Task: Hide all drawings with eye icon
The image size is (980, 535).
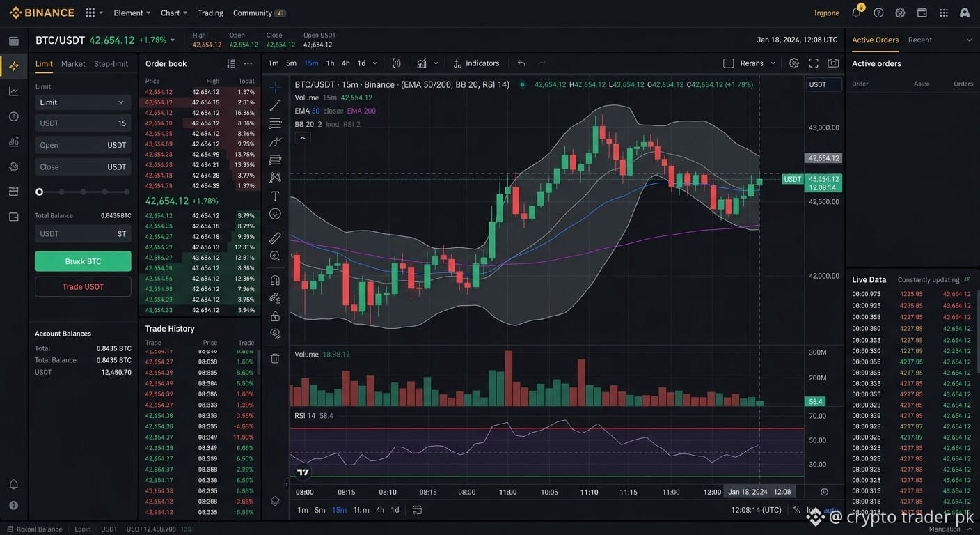Action: [x=275, y=334]
